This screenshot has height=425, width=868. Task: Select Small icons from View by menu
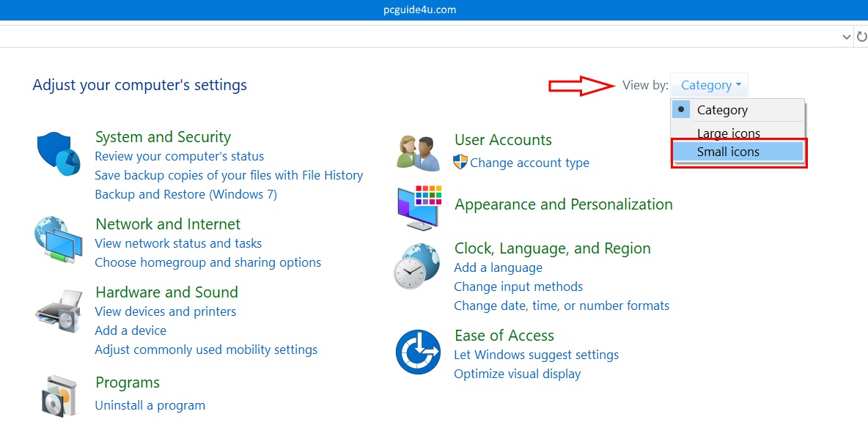728,152
